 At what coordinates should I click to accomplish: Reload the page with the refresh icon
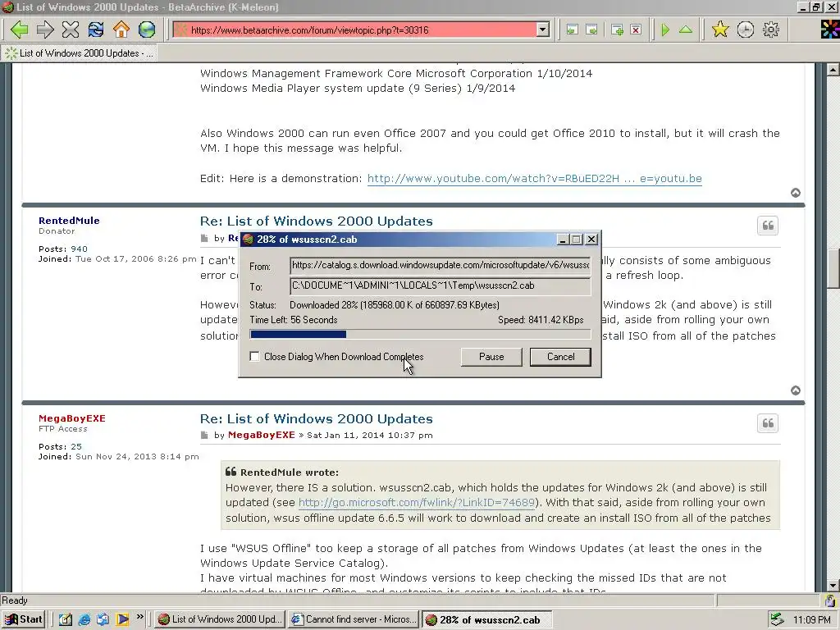[x=96, y=30]
